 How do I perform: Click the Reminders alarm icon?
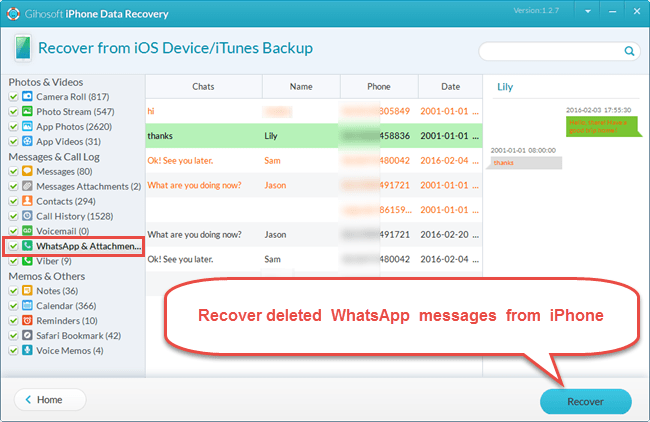click(27, 320)
